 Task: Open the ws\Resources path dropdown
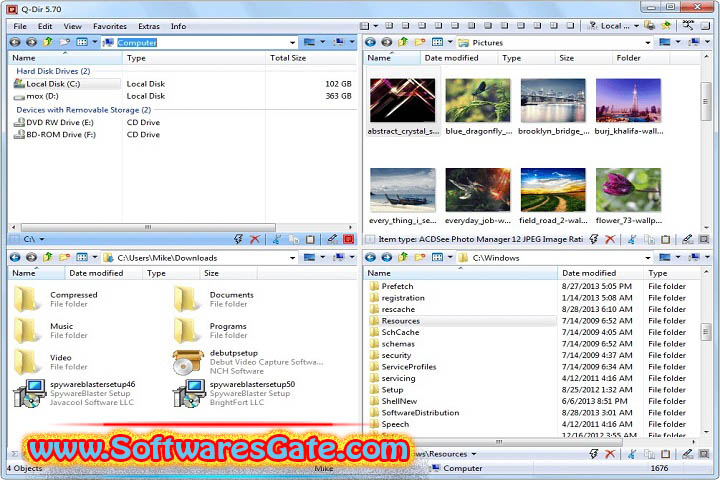click(474, 454)
